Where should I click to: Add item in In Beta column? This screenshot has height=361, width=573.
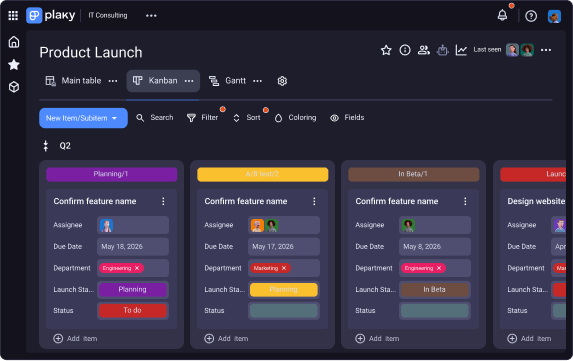pos(377,339)
